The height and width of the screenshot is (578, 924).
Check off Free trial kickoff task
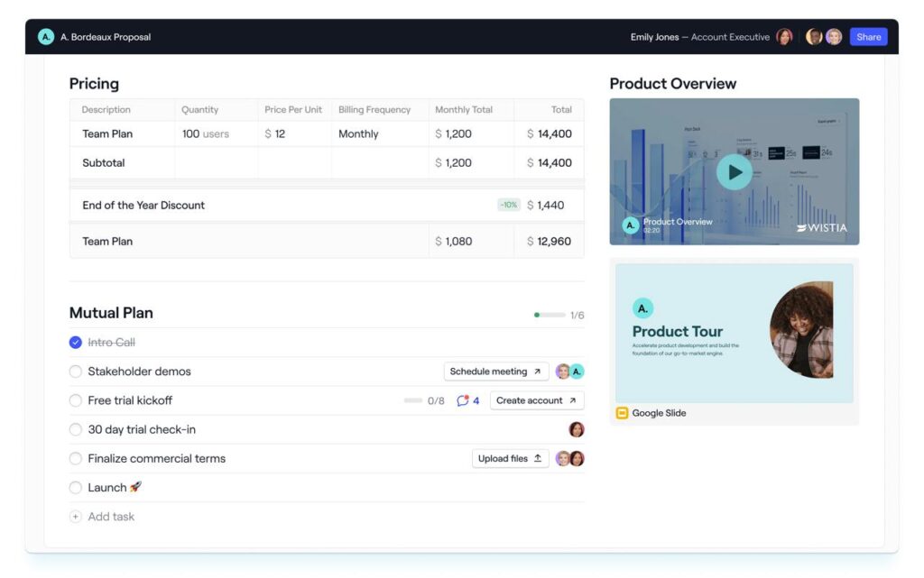point(76,400)
